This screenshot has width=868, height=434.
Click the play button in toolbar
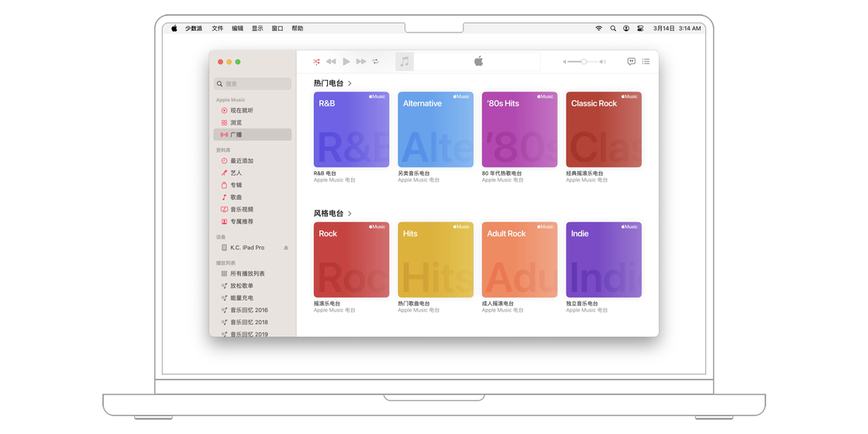click(346, 61)
